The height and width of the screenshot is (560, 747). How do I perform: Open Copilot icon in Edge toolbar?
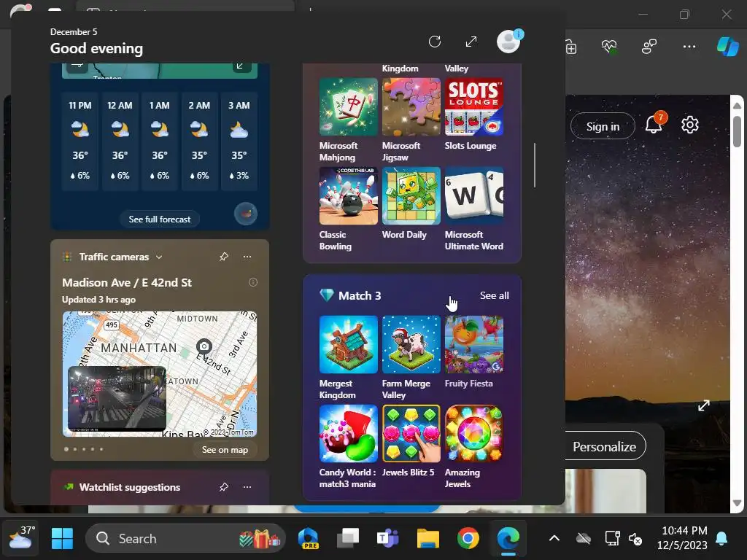click(x=727, y=47)
